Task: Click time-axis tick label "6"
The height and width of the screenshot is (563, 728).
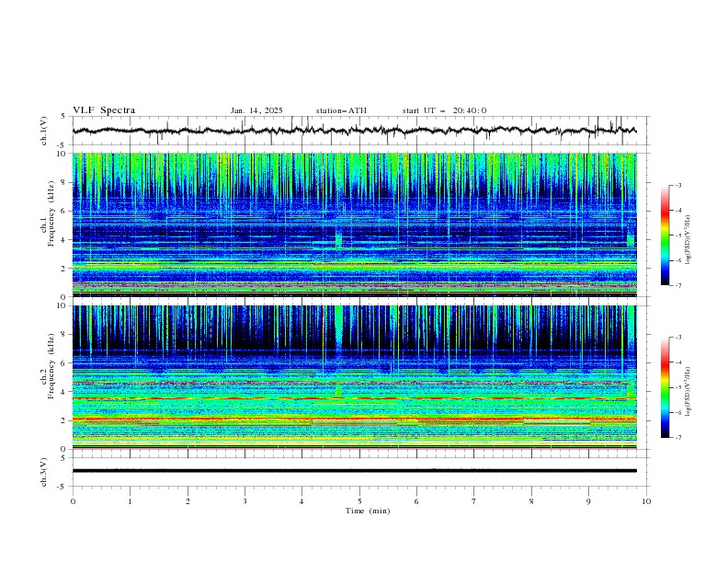Action: [x=416, y=501]
